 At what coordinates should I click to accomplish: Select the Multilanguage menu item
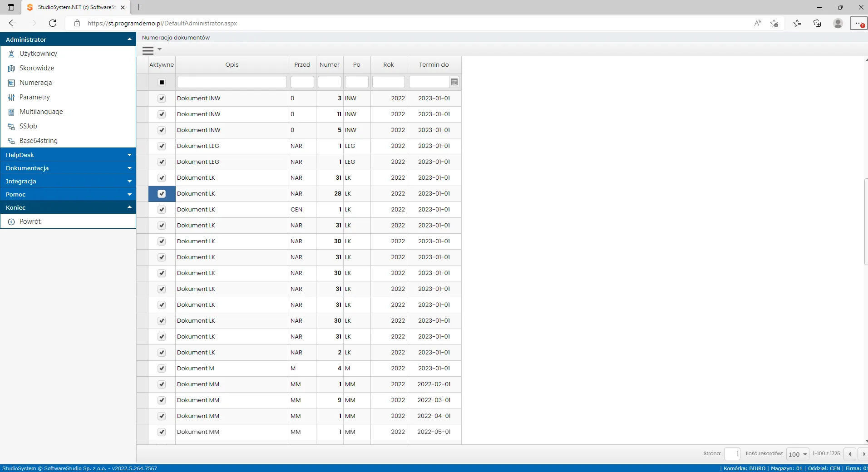click(x=68, y=112)
